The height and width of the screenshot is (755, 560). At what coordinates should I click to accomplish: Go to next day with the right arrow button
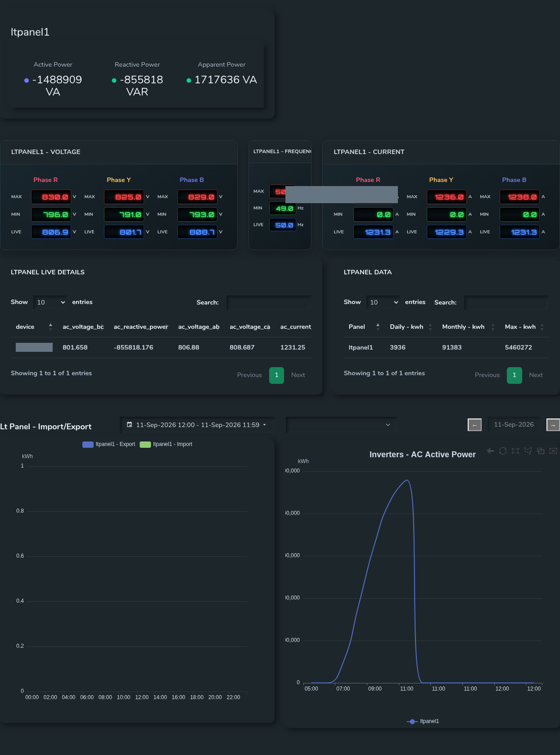click(x=553, y=425)
